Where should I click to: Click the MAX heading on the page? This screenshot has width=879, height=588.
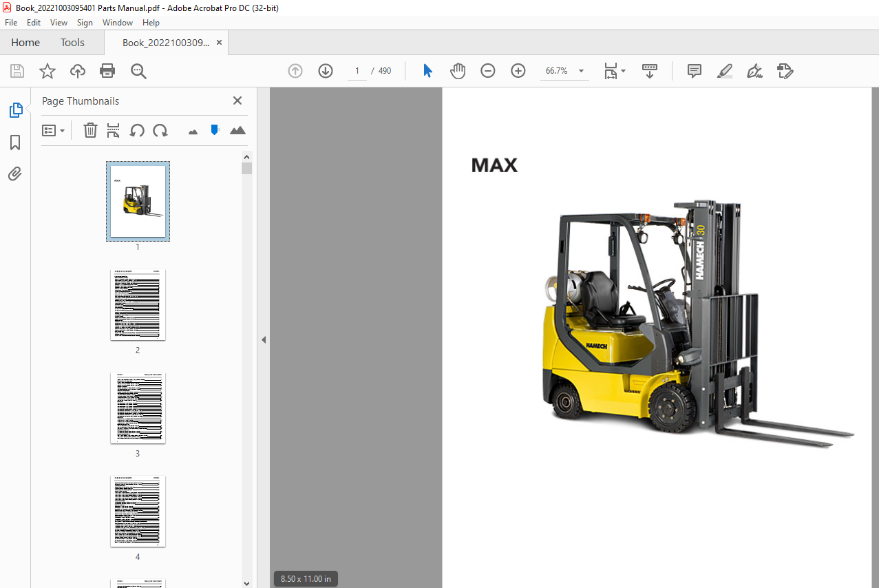[x=494, y=165]
